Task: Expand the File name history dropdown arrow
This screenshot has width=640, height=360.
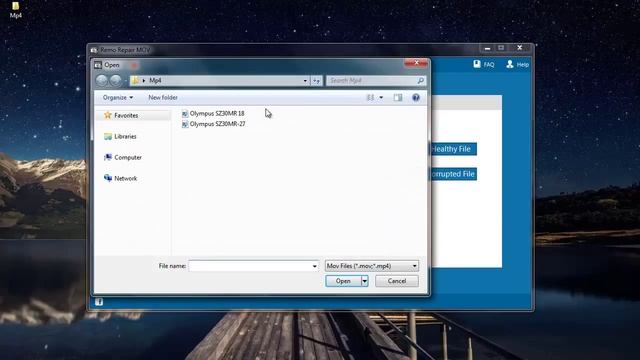Action: pos(314,266)
